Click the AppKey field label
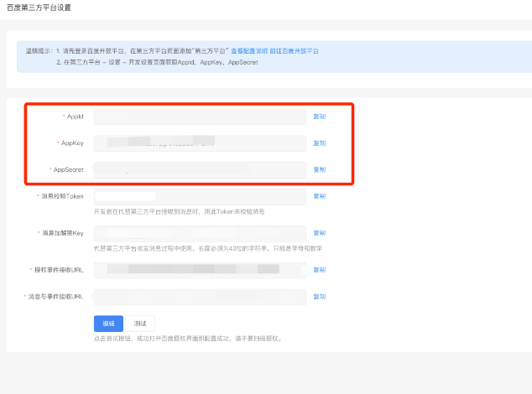 (x=72, y=143)
